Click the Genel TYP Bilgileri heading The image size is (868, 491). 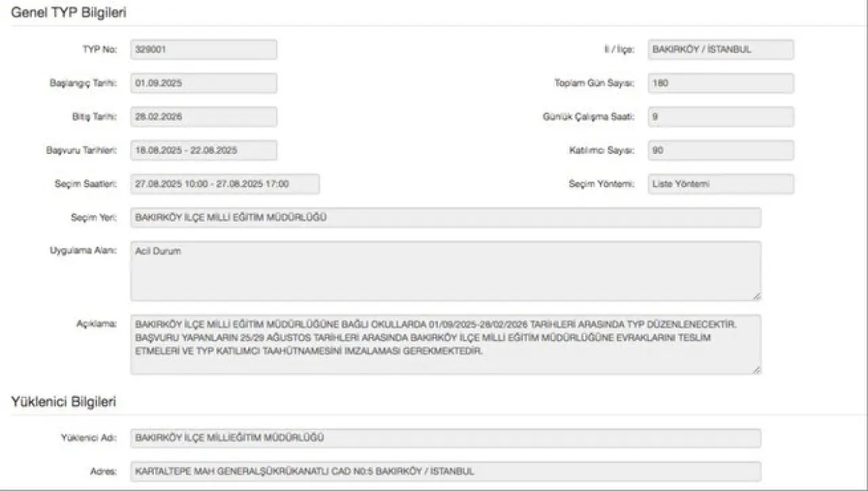tap(68, 12)
